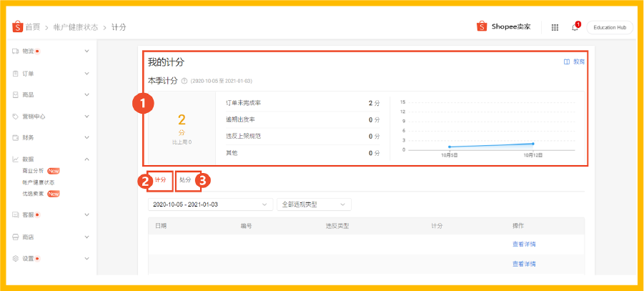Select 物流 in the sidebar
This screenshot has height=291, width=644.
coord(28,51)
